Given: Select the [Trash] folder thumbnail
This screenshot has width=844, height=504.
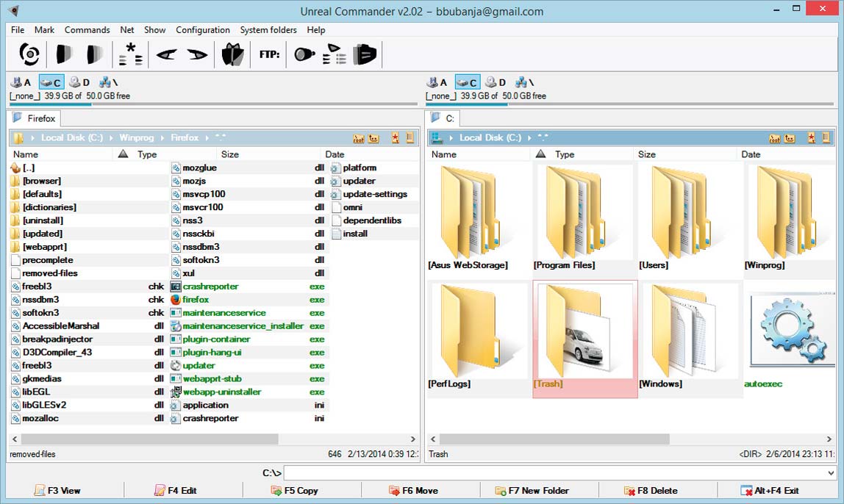Looking at the screenshot, I should click(585, 339).
